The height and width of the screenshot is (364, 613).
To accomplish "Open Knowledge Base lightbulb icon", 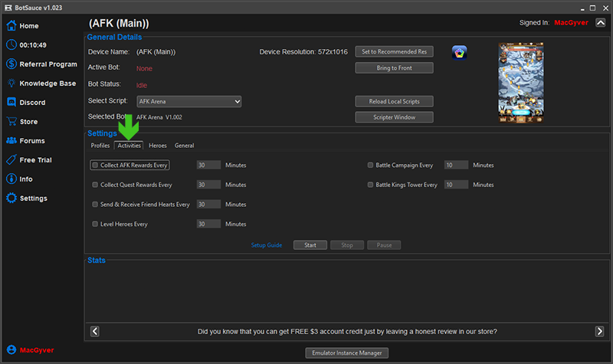I will [x=11, y=84].
